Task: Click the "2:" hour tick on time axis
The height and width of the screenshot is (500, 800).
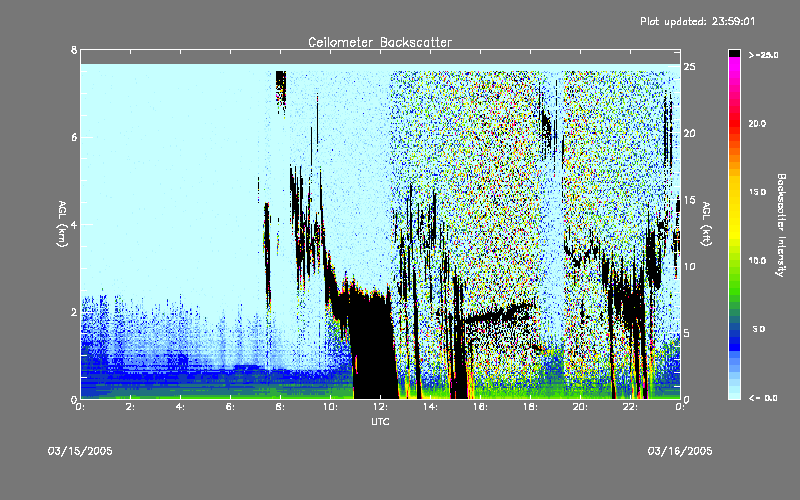Action: pyautogui.click(x=131, y=407)
